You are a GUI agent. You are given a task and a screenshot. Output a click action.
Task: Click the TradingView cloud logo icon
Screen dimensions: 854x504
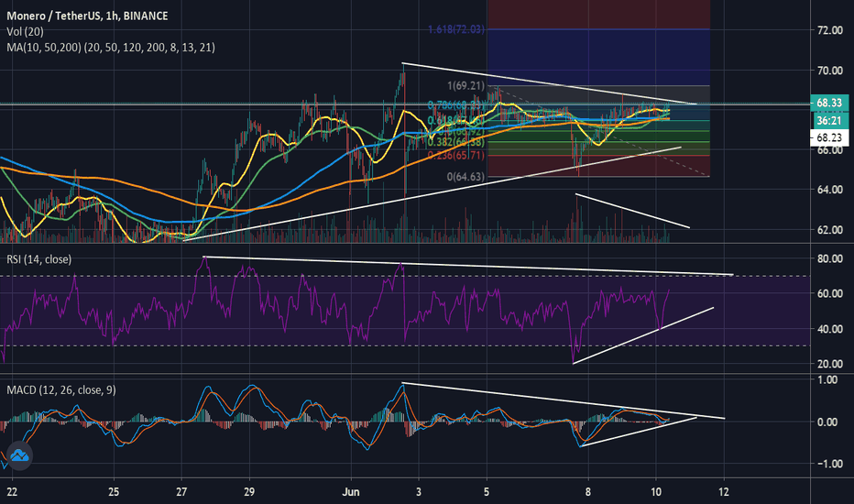(19, 455)
